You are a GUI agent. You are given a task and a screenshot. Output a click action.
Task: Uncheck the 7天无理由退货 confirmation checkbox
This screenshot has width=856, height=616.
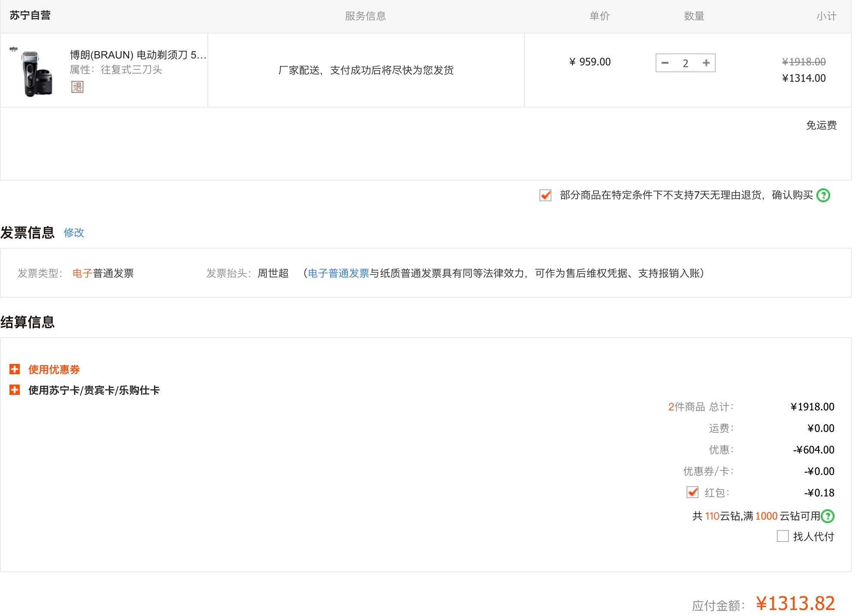(x=545, y=195)
